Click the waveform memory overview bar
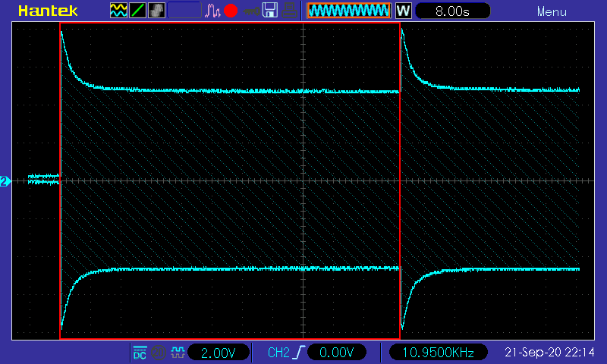 coord(349,11)
